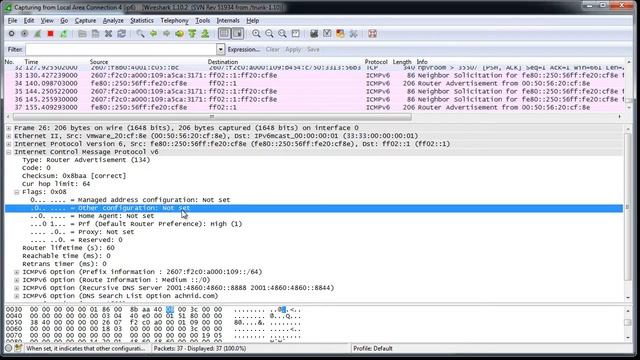Screen dimensions: 640x360
Task: Toggle auto scroll during live capture
Action: click(x=238, y=34)
